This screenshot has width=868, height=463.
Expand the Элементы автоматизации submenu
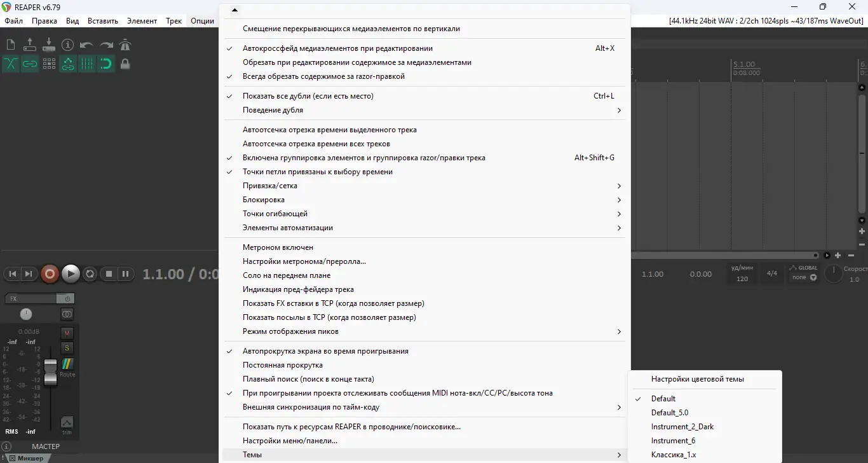click(x=424, y=228)
